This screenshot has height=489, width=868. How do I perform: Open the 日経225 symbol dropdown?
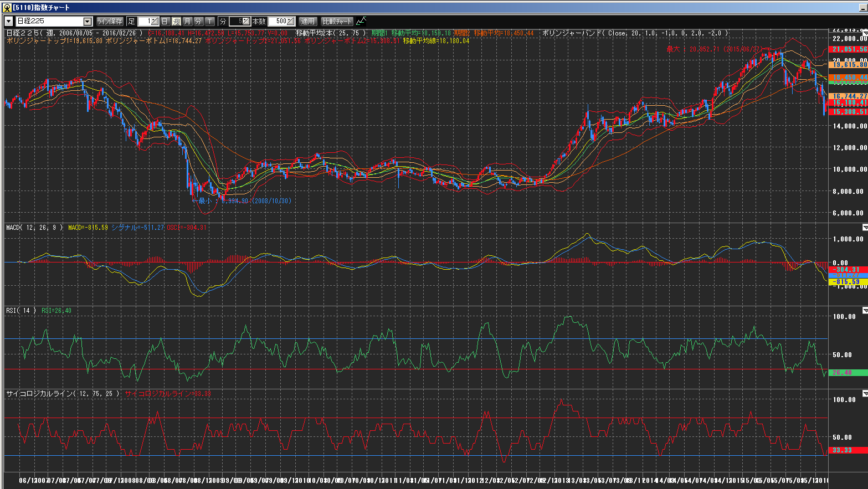coord(87,21)
